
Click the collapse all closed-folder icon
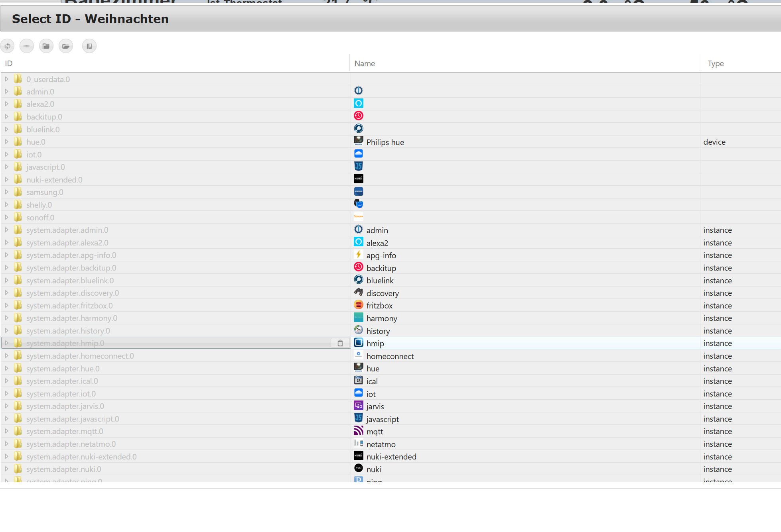(x=46, y=46)
